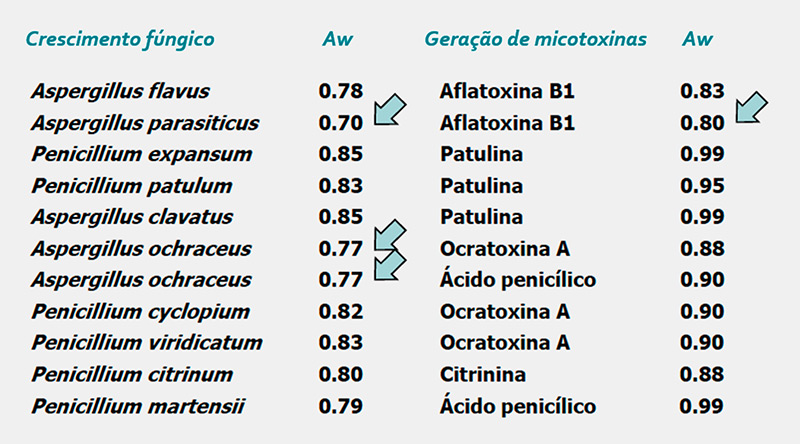Click the Aspergillus flavus row label
This screenshot has height=444, width=800.
pos(120,91)
